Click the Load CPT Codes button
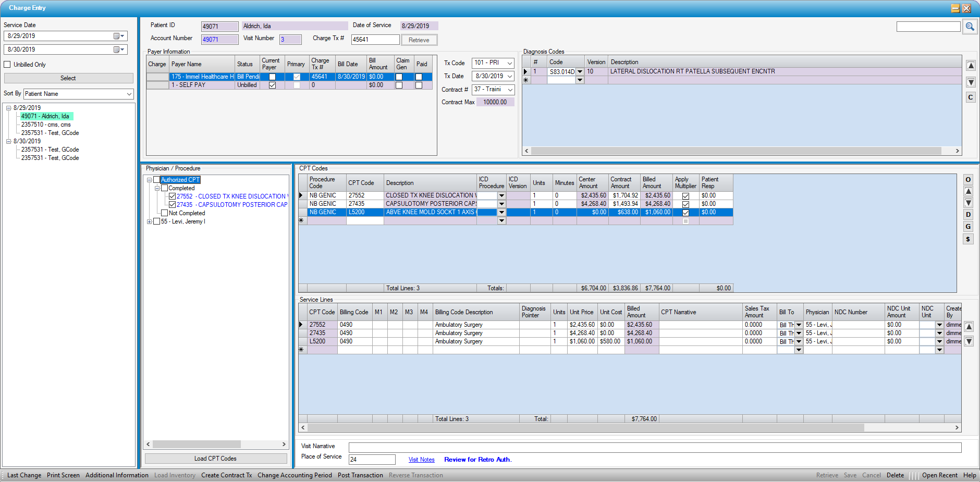Viewport: 980px width, 482px height. [215, 459]
